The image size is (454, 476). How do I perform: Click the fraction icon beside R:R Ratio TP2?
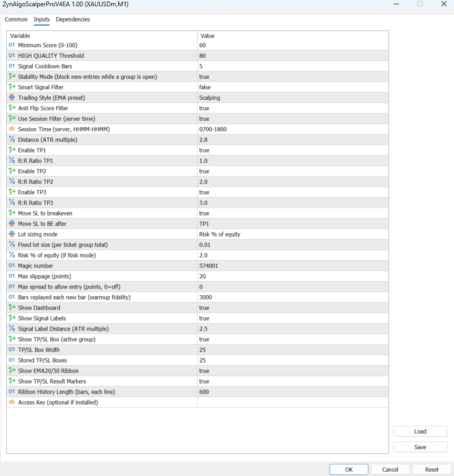pyautogui.click(x=12, y=182)
